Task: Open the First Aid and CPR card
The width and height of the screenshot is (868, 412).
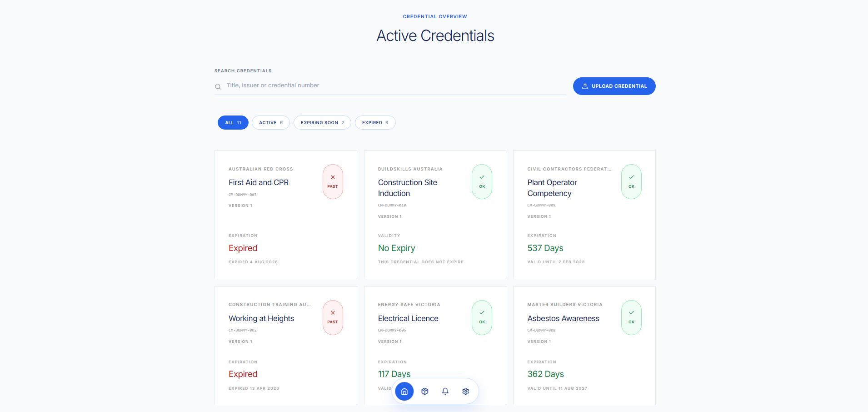Action: click(286, 215)
